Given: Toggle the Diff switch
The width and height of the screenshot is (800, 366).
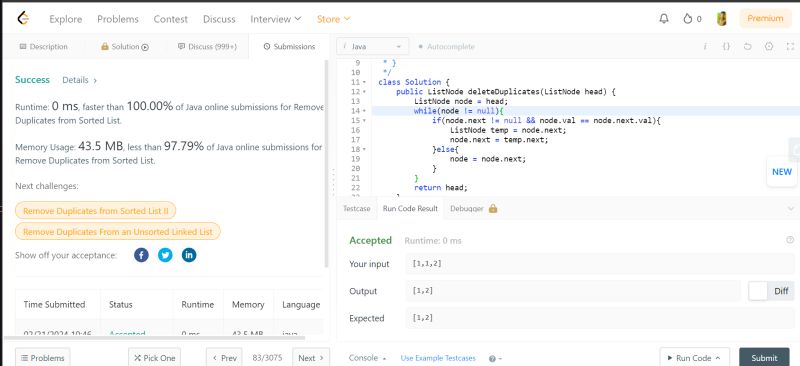Looking at the screenshot, I should coord(771,291).
